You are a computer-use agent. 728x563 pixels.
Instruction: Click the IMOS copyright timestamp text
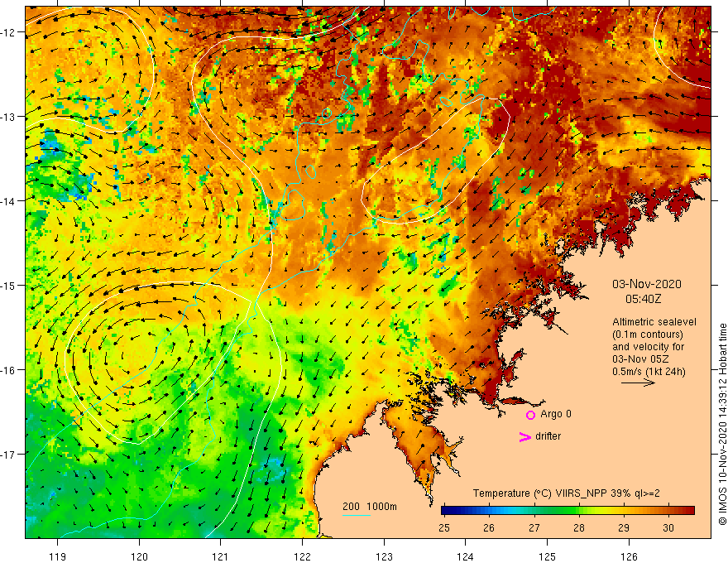722,425
